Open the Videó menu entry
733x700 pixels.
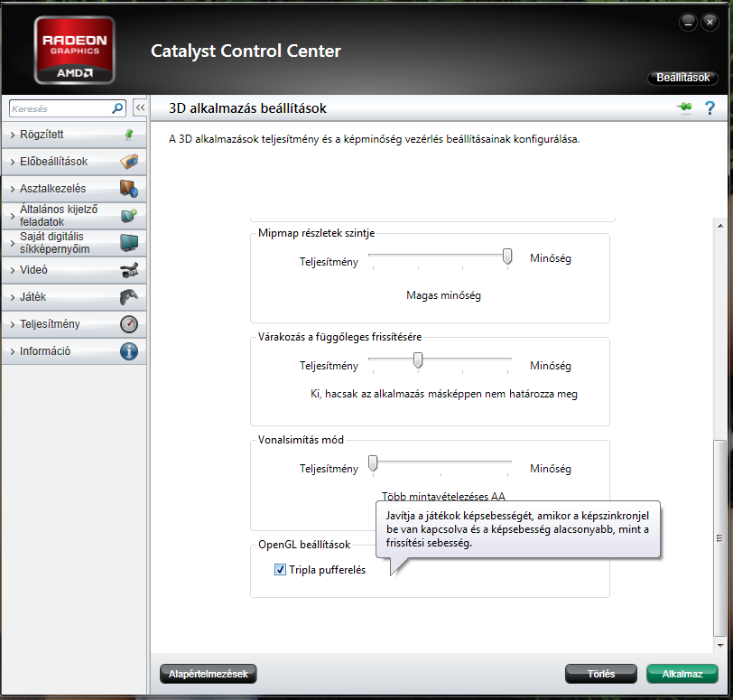click(74, 270)
